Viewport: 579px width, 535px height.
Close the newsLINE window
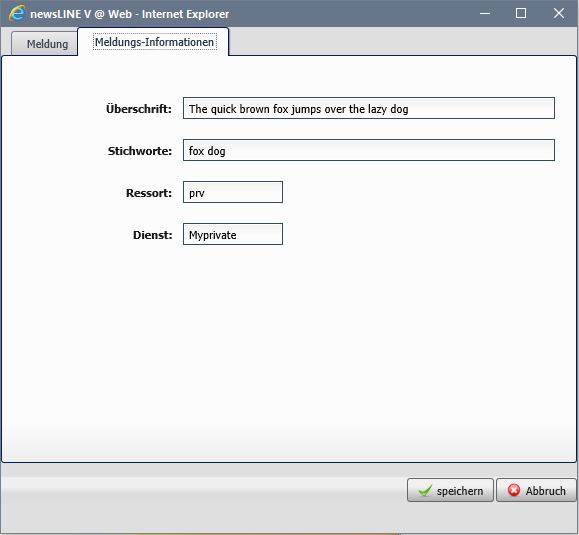tap(559, 13)
